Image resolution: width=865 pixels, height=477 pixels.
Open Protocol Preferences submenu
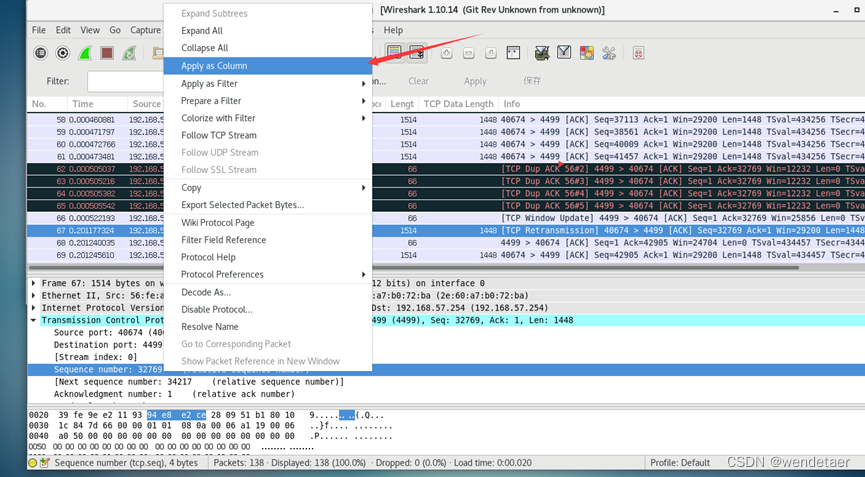268,275
